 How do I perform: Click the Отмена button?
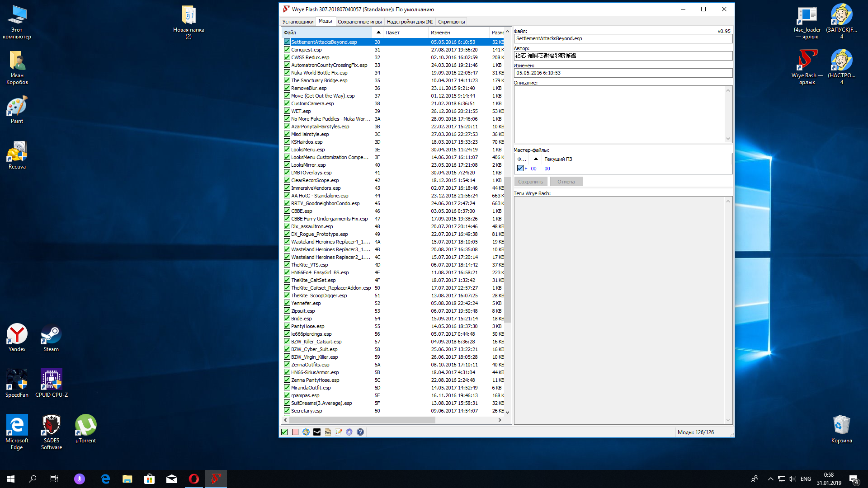[x=566, y=182]
